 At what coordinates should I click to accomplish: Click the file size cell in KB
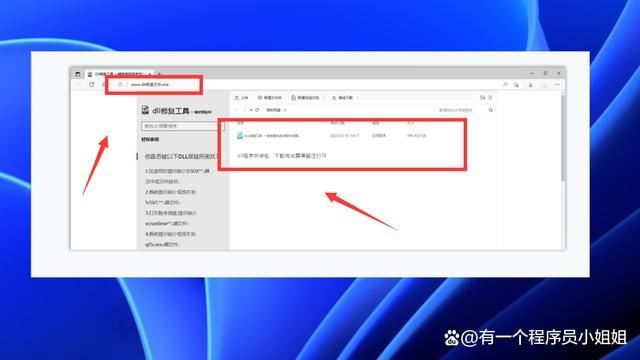[417, 136]
